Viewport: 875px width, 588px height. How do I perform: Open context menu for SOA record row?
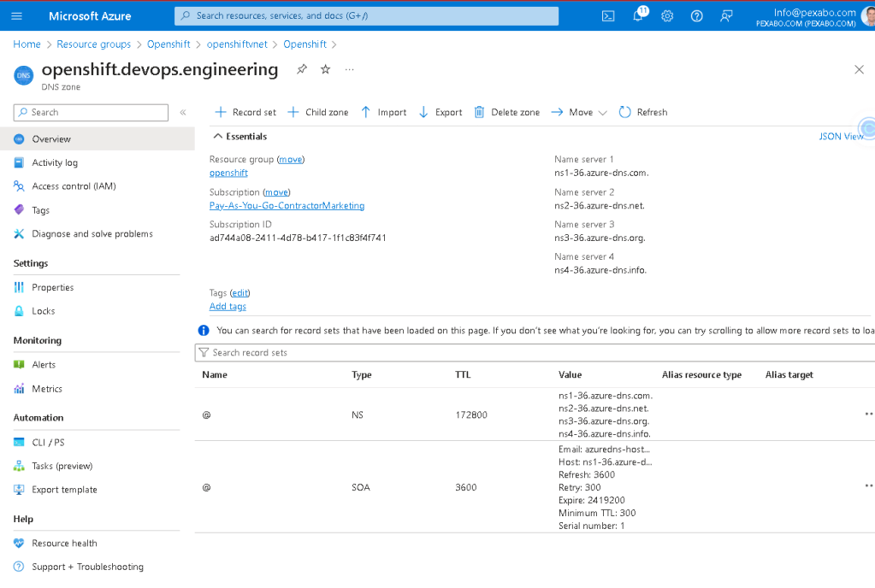(x=868, y=486)
